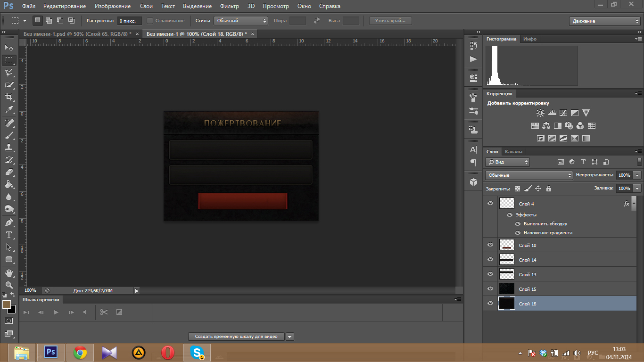Hide the Слой 14 layer
The width and height of the screenshot is (644, 362).
pos(490,260)
